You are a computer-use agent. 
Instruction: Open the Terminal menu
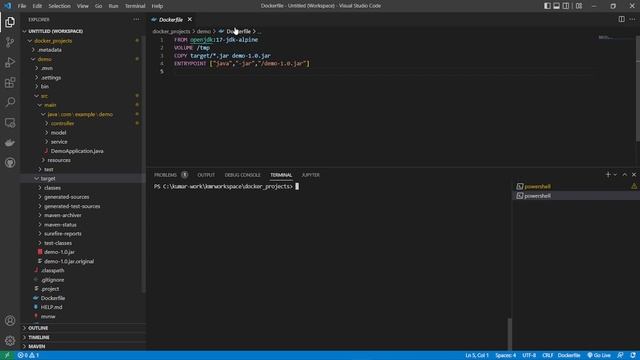click(x=135, y=6)
